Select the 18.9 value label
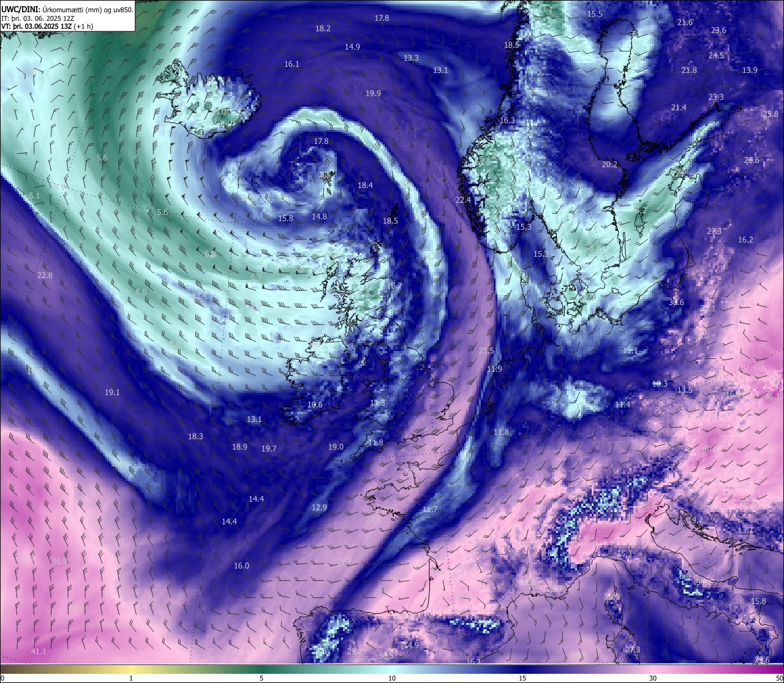The image size is (784, 683). (239, 447)
